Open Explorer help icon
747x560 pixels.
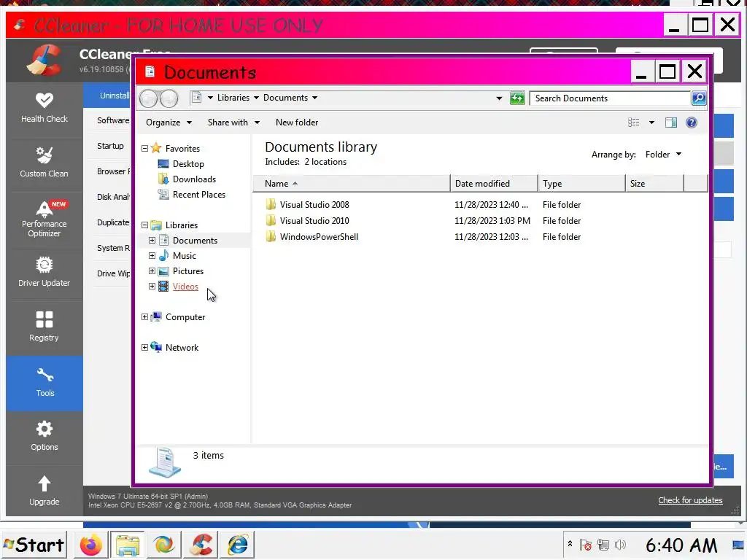click(x=692, y=122)
